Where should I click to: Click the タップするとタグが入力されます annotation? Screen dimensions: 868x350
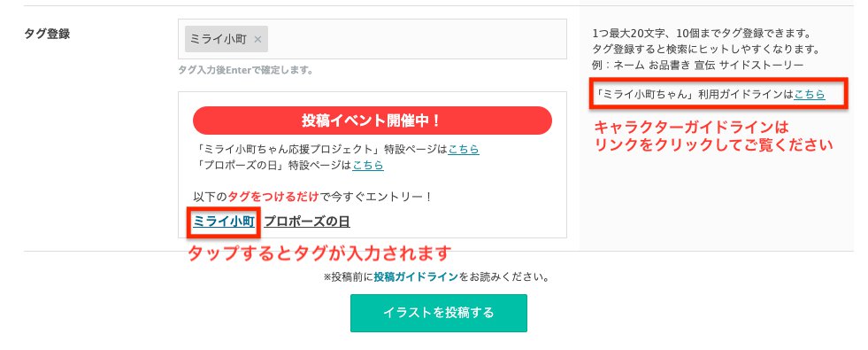coord(317,253)
